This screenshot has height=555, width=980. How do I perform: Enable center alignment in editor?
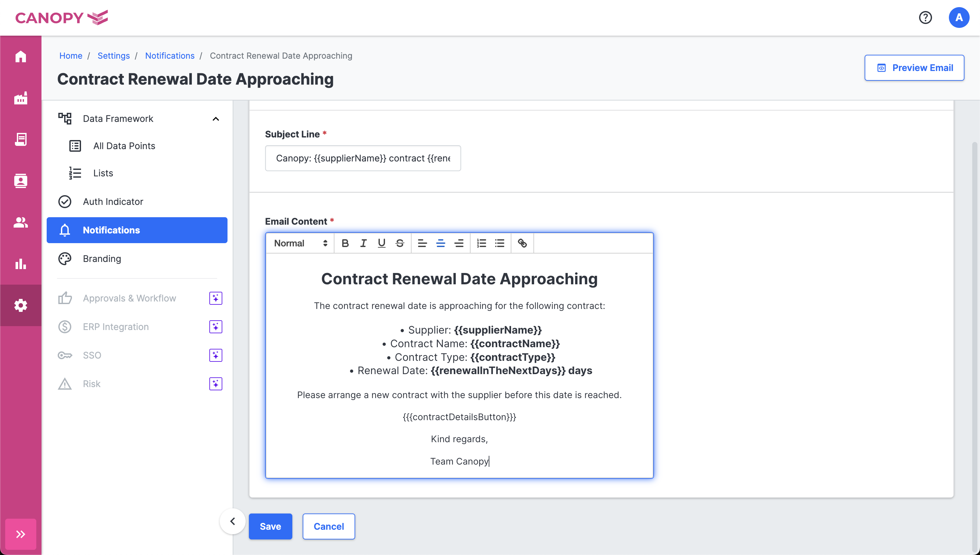click(440, 243)
